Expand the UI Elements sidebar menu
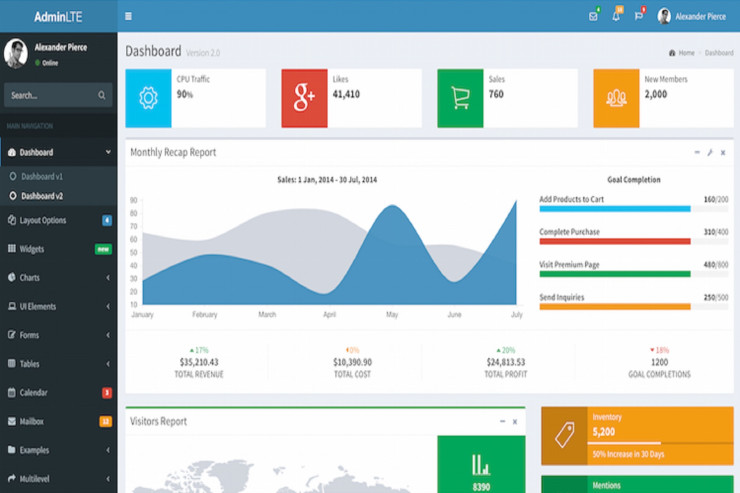The width and height of the screenshot is (740, 493). (x=58, y=306)
